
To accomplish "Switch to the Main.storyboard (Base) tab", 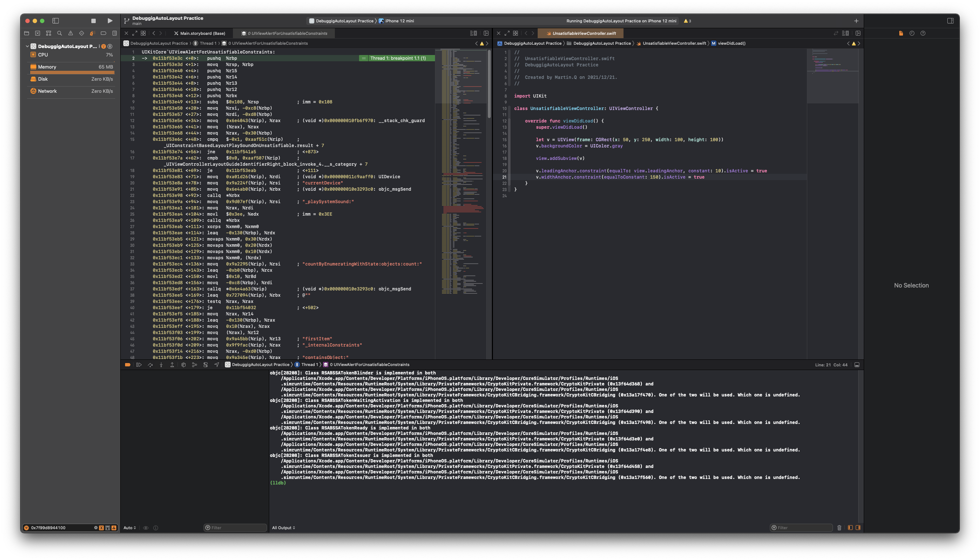I will tap(202, 33).
